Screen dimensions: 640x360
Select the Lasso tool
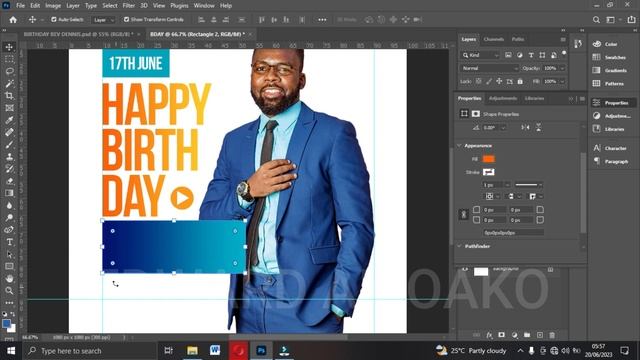[9, 71]
